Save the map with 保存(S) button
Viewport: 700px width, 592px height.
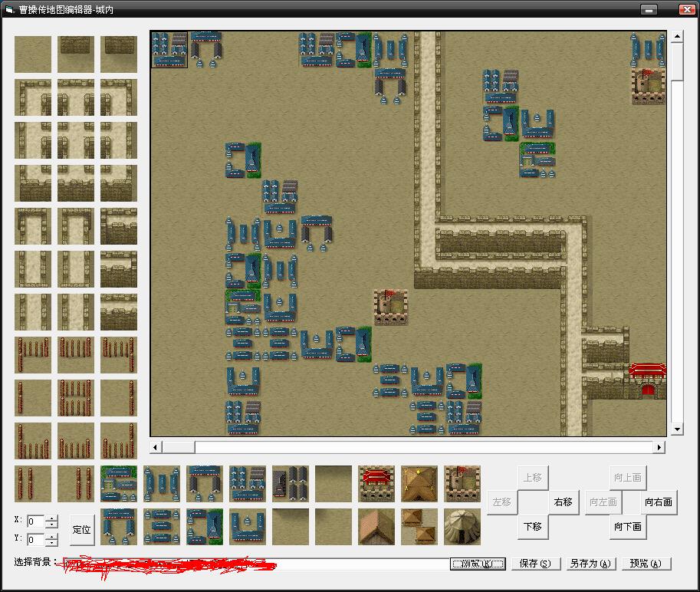[535, 564]
